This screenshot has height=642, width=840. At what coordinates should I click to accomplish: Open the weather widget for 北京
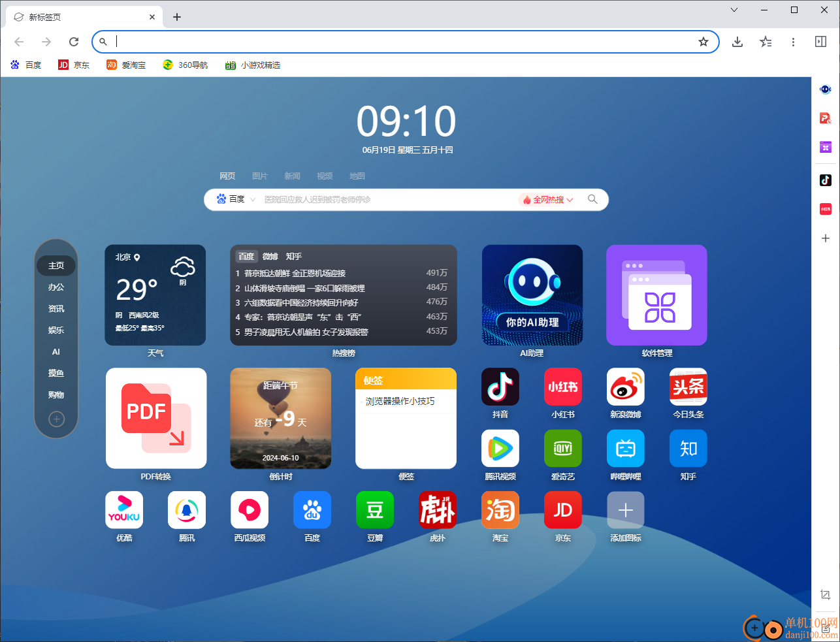click(x=155, y=295)
